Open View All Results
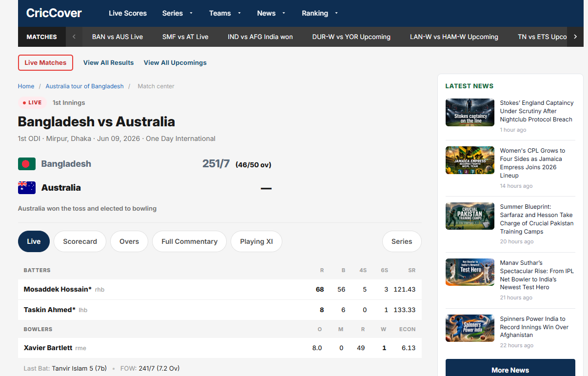 tap(108, 62)
